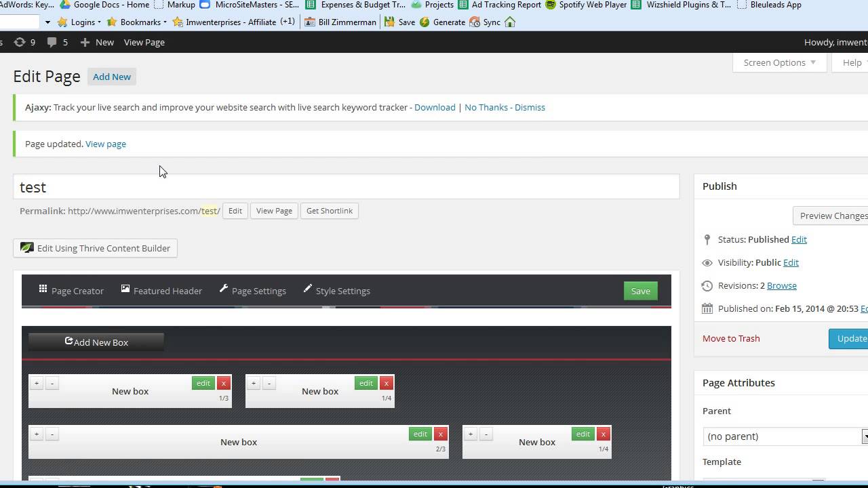
Task: Switch to the Page Settings tab
Action: click(253, 290)
